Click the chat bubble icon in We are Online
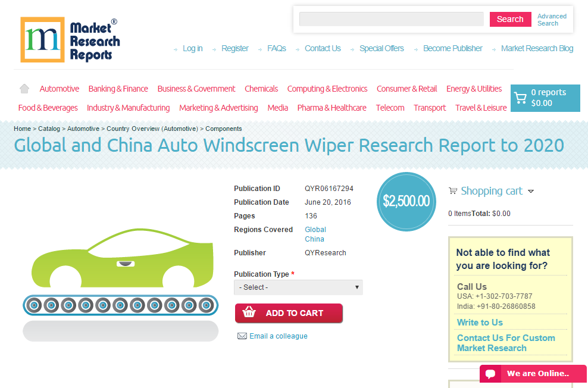Viewport: 588px width, 388px height. [x=490, y=374]
